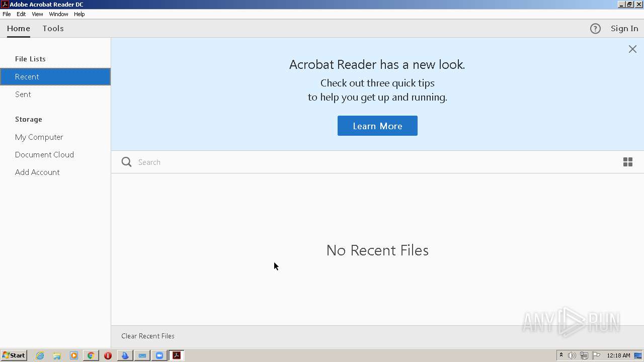Screen dimensions: 644x362
Task: Open Action Center flag icon
Action: pyautogui.click(x=596, y=355)
